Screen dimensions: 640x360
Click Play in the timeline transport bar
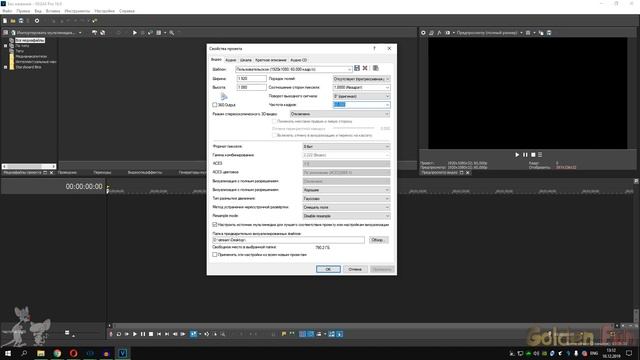[x=135, y=334]
